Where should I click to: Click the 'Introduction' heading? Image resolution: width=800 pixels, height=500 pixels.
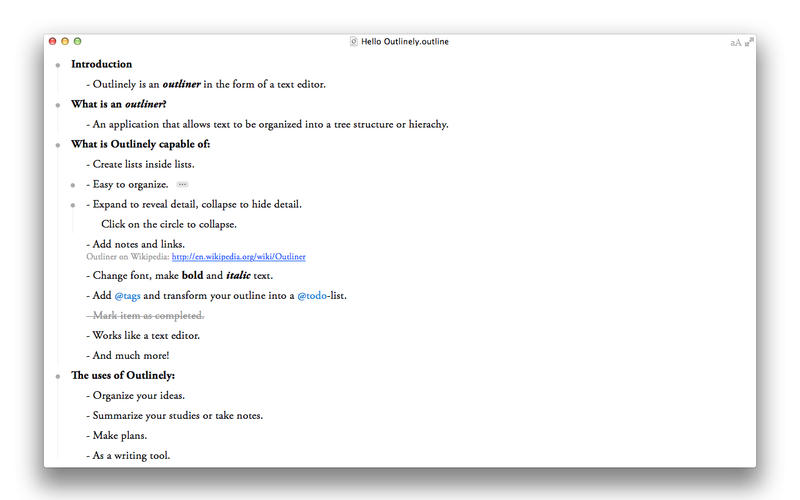coord(102,64)
